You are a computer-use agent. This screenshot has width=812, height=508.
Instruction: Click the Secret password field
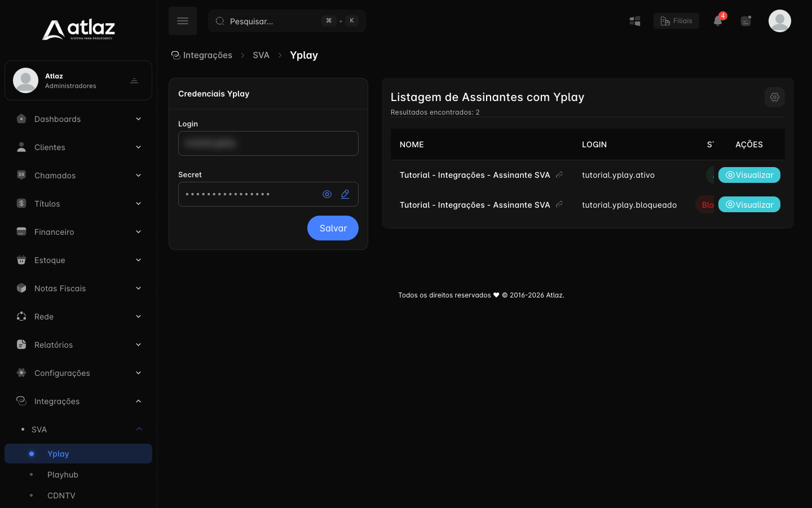(268, 194)
